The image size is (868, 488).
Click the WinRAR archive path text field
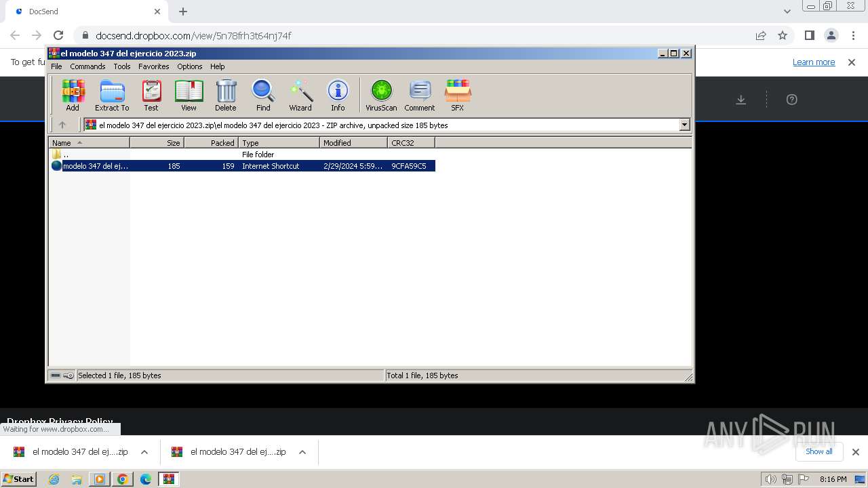pyautogui.click(x=382, y=125)
